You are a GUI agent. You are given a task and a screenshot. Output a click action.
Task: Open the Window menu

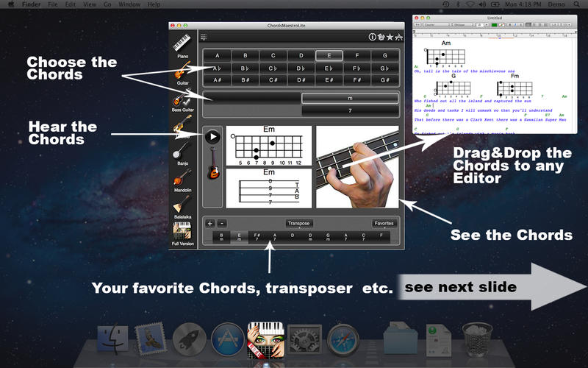[129, 4]
